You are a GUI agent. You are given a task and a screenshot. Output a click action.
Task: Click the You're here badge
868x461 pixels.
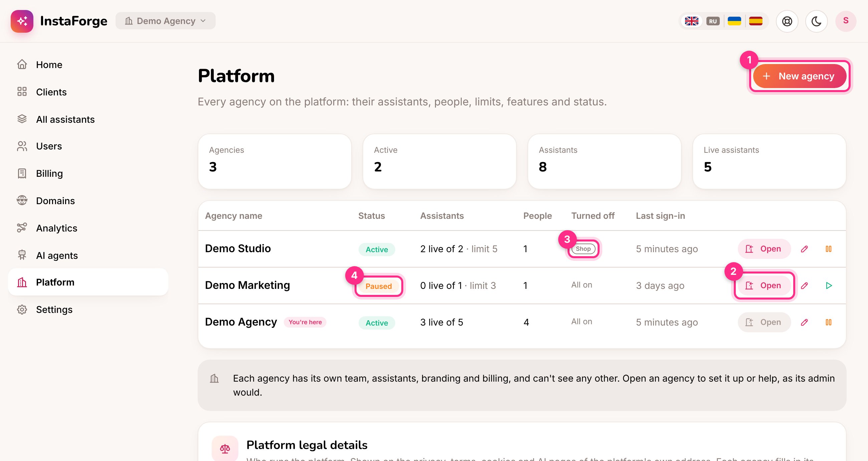point(305,322)
